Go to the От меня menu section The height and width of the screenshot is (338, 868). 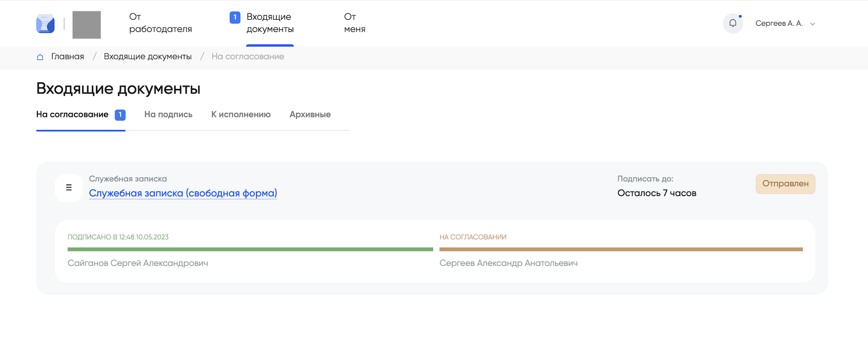click(x=354, y=23)
